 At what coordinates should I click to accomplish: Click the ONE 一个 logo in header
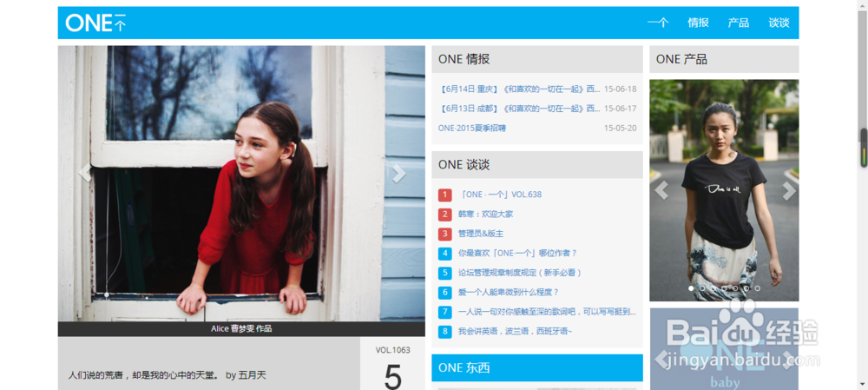[95, 23]
